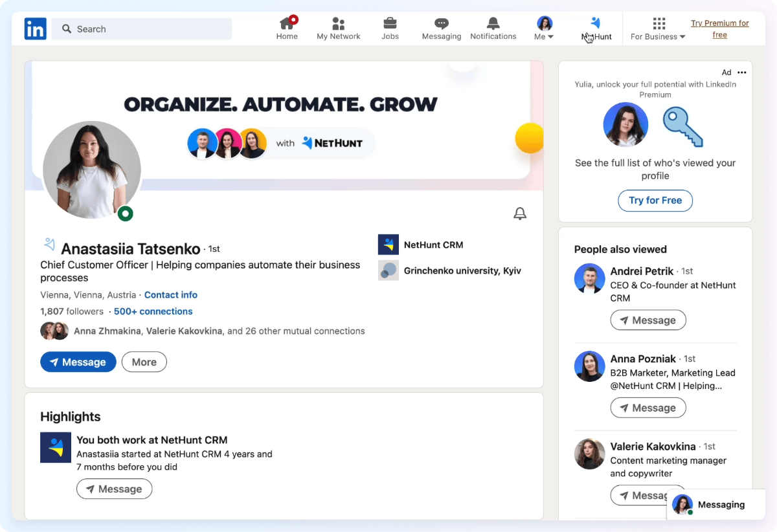
Task: Open Andrei Petrik's profile name
Action: coord(642,271)
